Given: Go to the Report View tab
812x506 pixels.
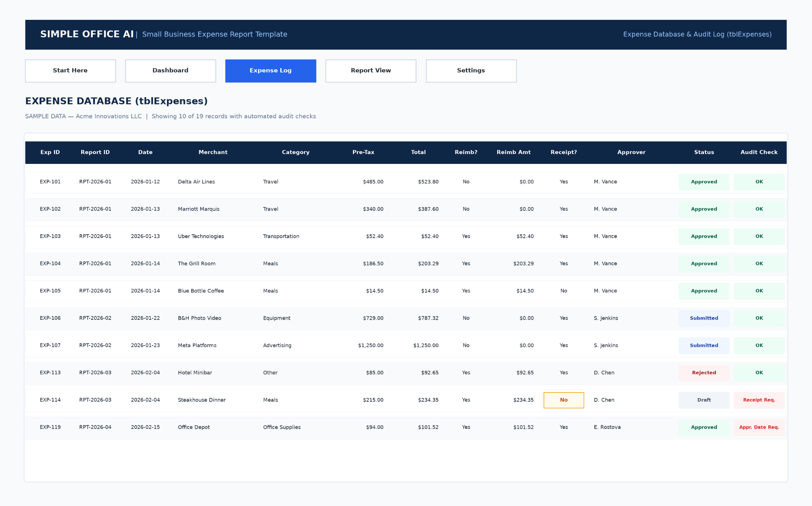Looking at the screenshot, I should (371, 71).
